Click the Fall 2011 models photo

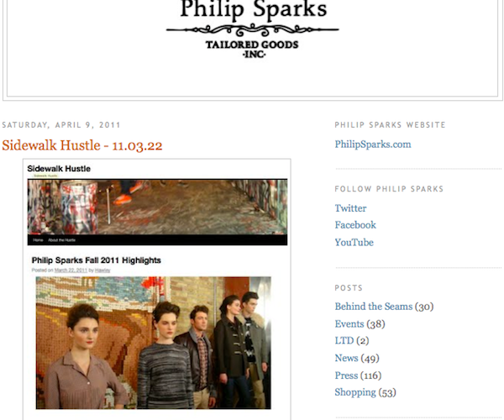coord(154,343)
